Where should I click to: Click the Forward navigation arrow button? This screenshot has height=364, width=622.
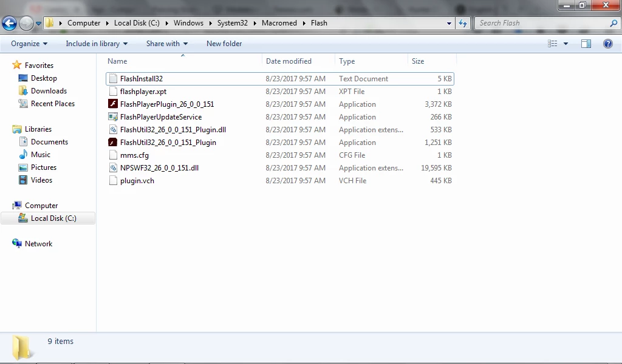[x=26, y=24]
